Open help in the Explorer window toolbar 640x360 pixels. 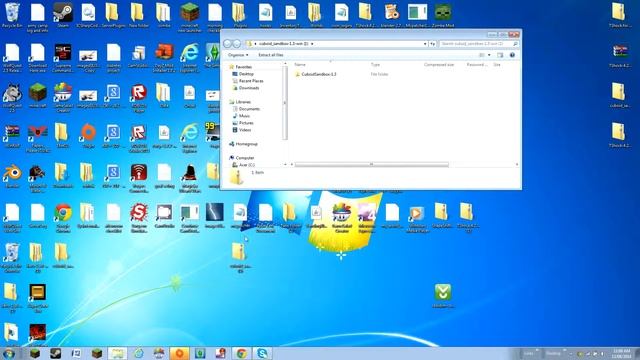tap(512, 55)
